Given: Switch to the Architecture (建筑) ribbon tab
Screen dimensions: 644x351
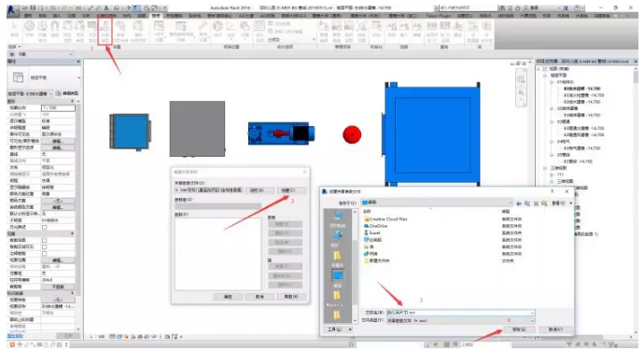Looking at the screenshot, I should pos(28,16).
